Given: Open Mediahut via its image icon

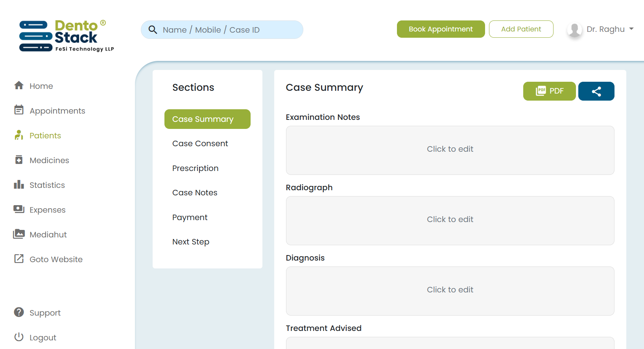Looking at the screenshot, I should coord(19,234).
